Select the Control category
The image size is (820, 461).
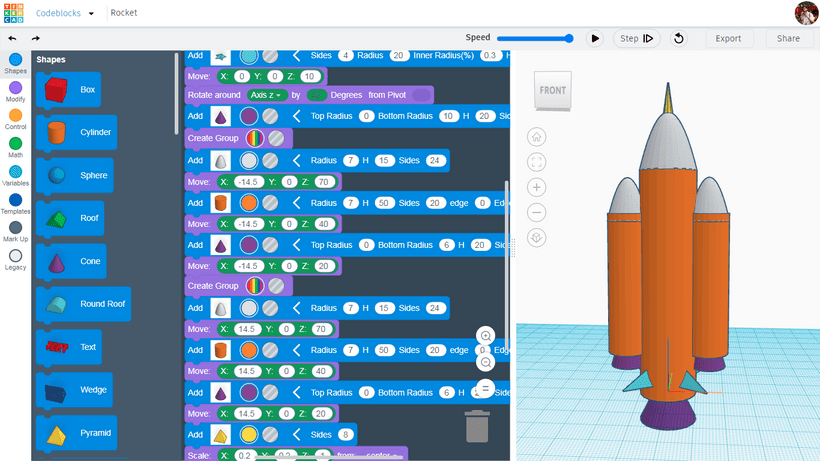tap(15, 119)
